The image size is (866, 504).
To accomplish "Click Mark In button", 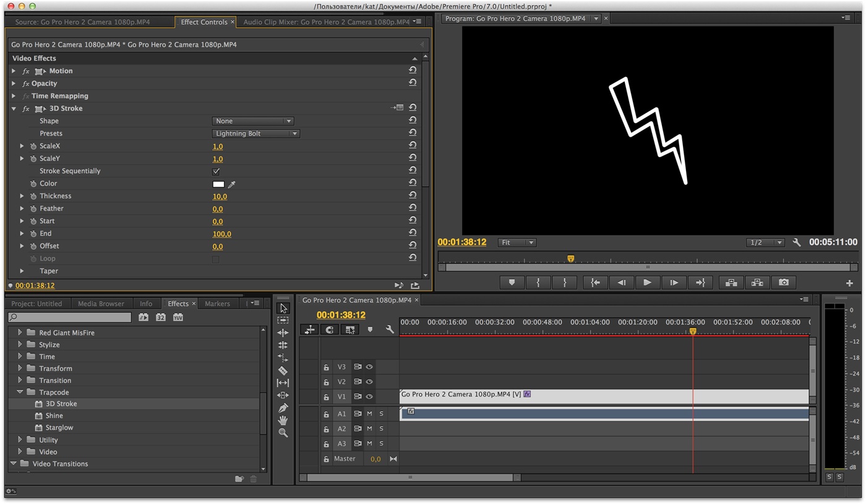I will click(x=538, y=283).
